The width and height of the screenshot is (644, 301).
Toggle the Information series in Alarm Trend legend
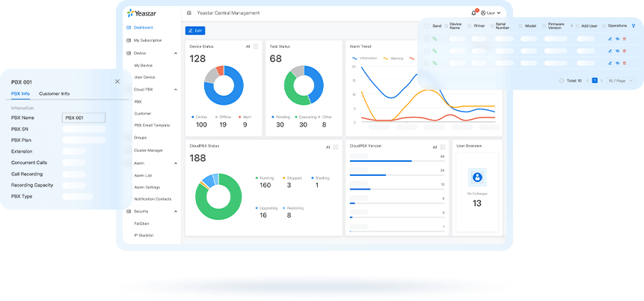[x=364, y=58]
